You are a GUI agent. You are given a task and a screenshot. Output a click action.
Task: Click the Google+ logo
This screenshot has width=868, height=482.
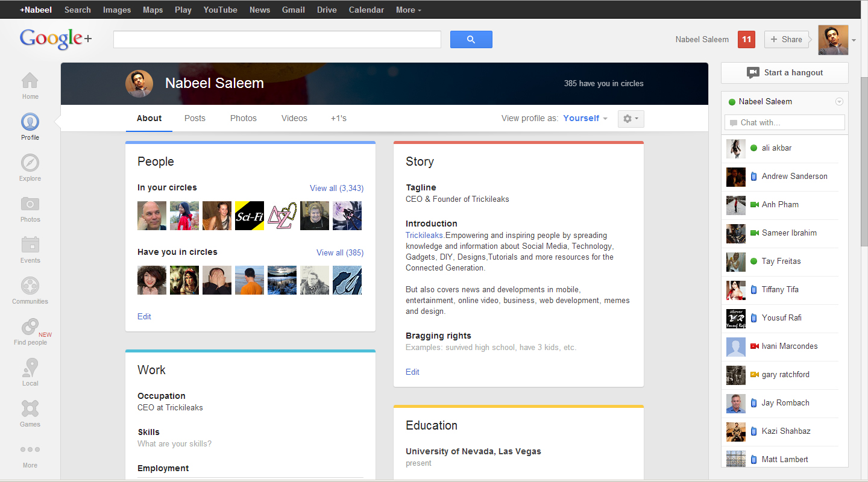coord(55,39)
